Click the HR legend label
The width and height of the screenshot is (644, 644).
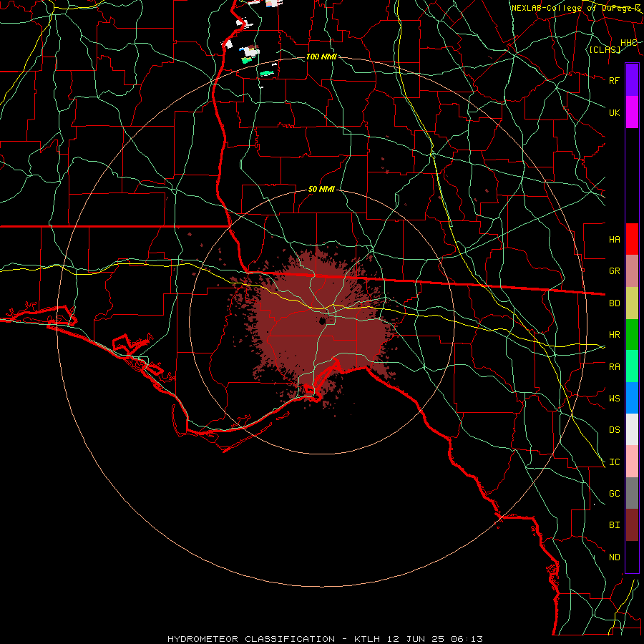[x=614, y=335]
